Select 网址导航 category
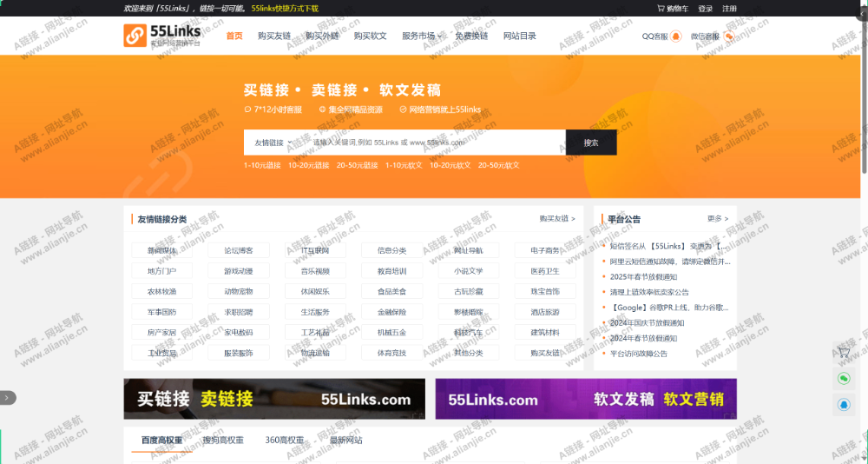The width and height of the screenshot is (868, 464). click(469, 250)
